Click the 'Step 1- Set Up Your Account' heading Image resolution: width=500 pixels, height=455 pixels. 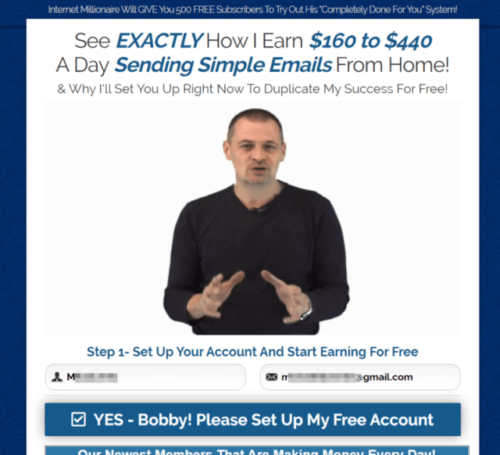[x=252, y=352]
